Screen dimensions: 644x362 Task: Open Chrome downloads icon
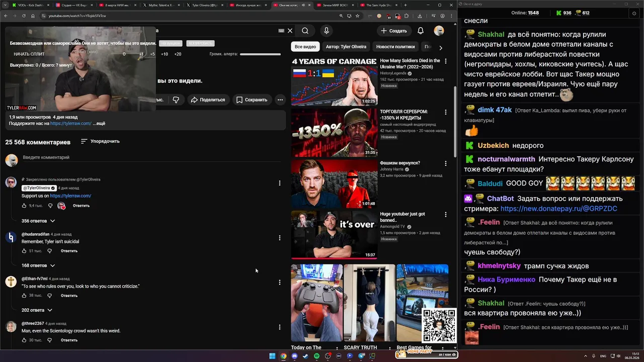click(420, 16)
